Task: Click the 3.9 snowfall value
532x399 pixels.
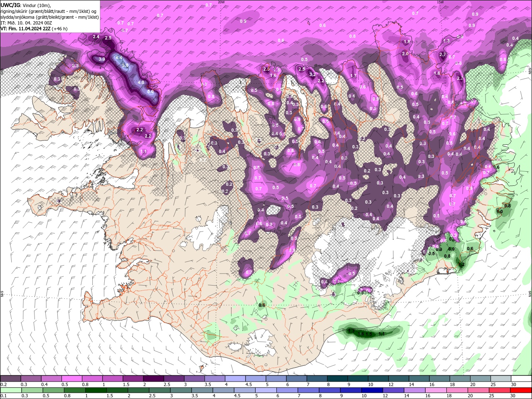Action: click(102, 59)
